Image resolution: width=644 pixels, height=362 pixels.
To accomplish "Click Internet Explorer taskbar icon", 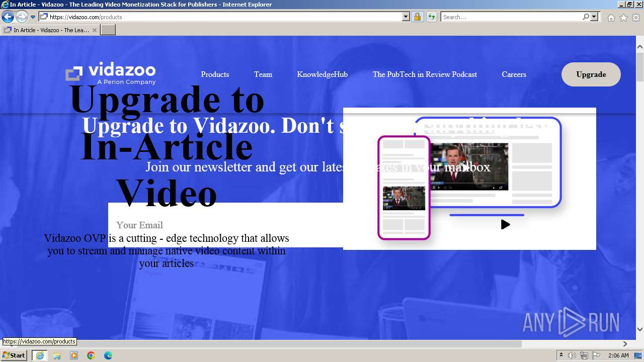I will click(40, 355).
